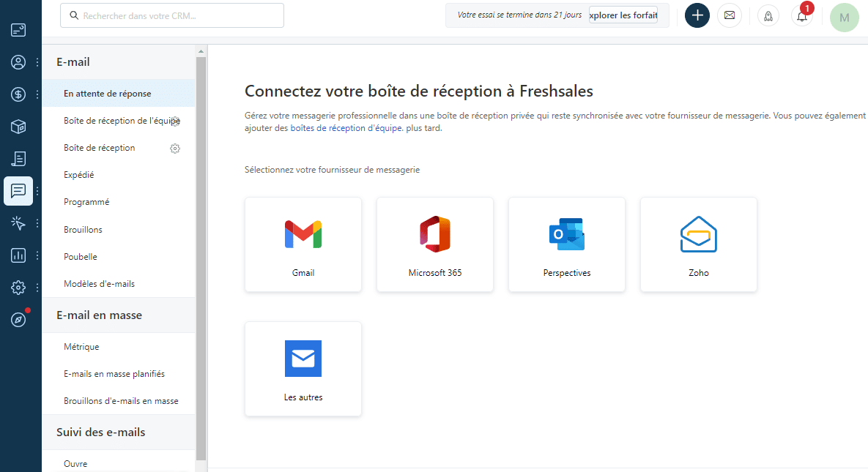The image size is (868, 472).
Task: Click the CRM search field
Action: click(x=172, y=15)
